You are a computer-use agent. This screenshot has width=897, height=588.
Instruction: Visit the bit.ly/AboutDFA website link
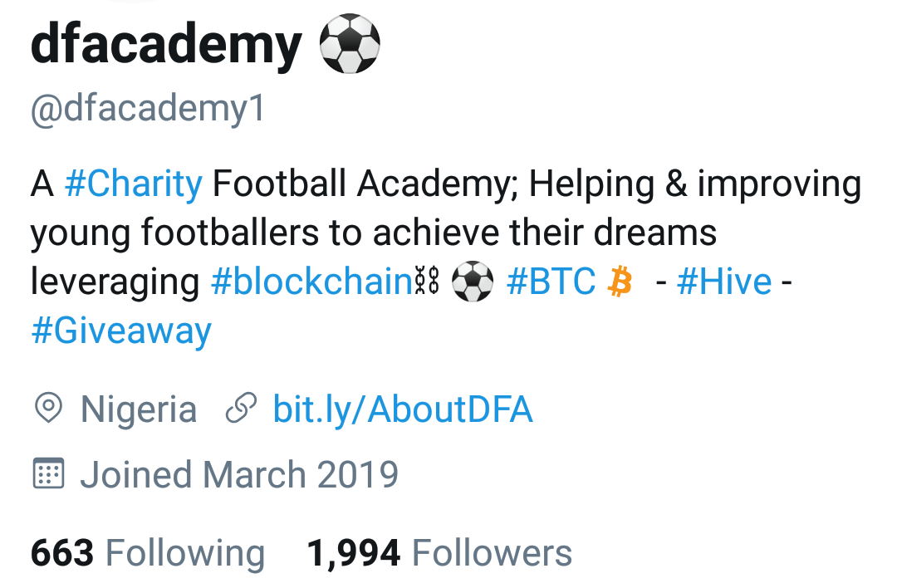(x=403, y=409)
